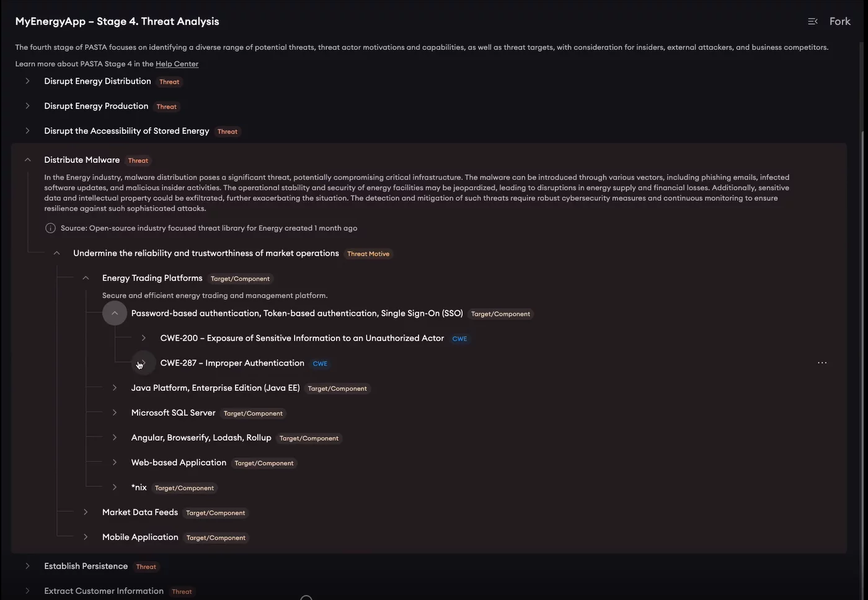Open the three-dot menu on CWE-287 row
The image size is (868, 600).
click(822, 363)
